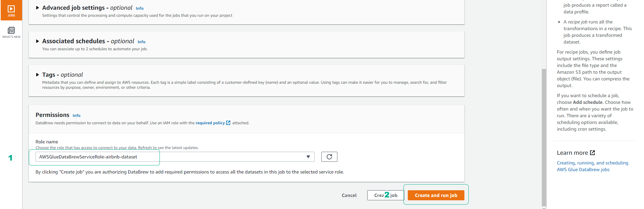The width and height of the screenshot is (644, 209).
Task: Open the What's New sidebar icon
Action: pos(11,32)
